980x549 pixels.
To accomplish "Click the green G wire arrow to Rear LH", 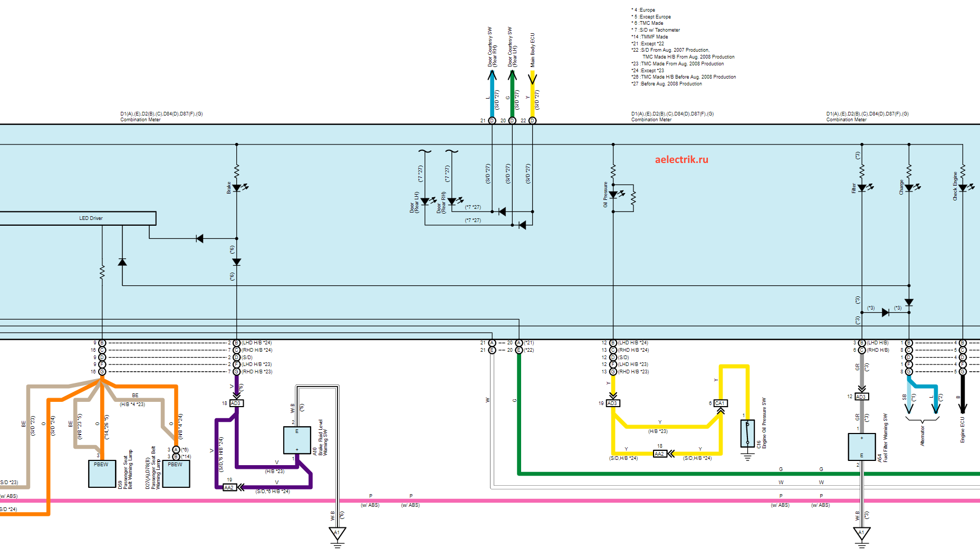I will point(512,94).
